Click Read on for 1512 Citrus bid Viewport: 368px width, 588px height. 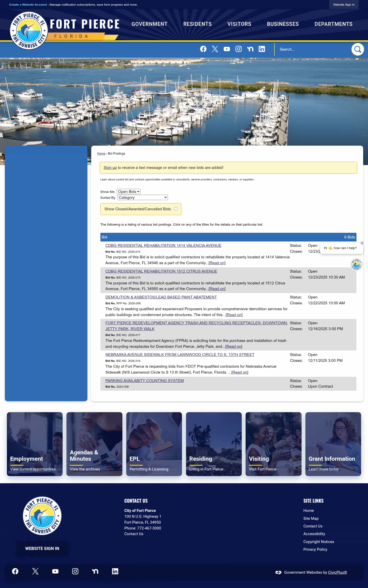(x=217, y=289)
